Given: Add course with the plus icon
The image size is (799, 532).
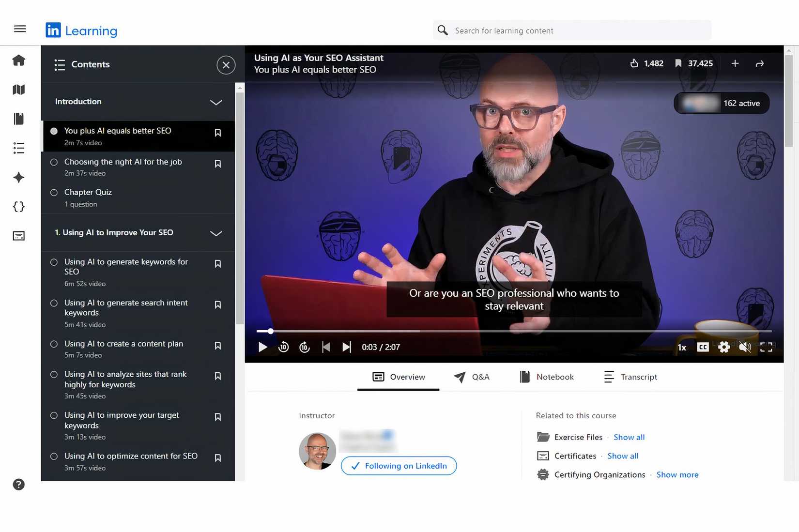Looking at the screenshot, I should click(x=735, y=63).
